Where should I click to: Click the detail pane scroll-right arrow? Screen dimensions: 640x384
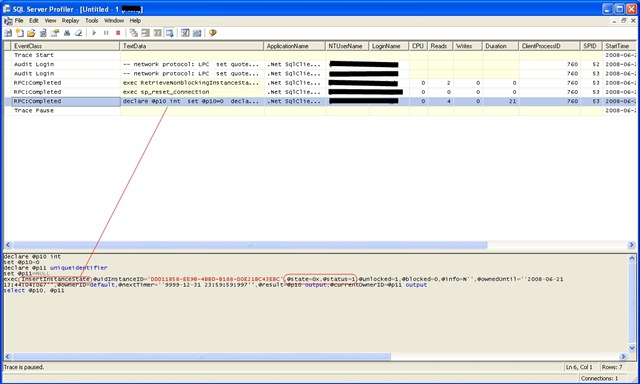click(x=623, y=357)
